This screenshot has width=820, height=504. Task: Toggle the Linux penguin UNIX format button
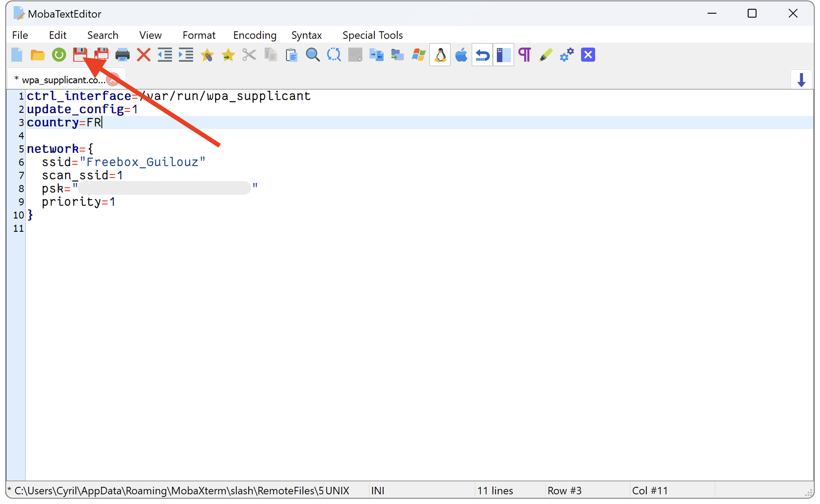coord(440,55)
